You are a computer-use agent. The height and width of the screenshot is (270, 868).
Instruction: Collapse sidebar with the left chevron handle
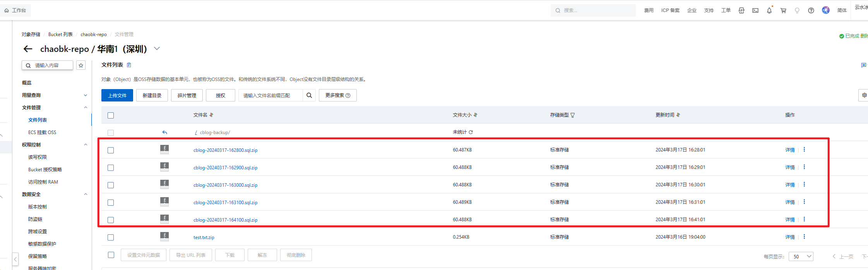tap(15, 259)
